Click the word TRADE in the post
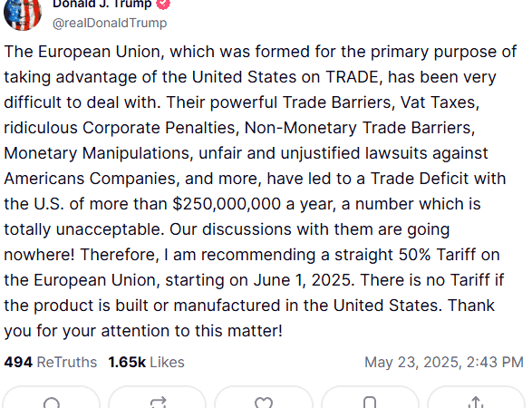Screen dimensions: 532x408 352,77
